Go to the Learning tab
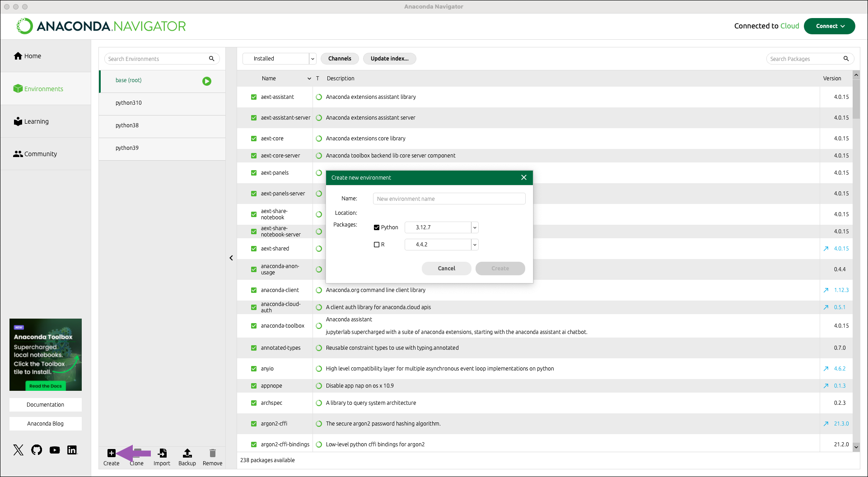The image size is (868, 477). (46, 121)
